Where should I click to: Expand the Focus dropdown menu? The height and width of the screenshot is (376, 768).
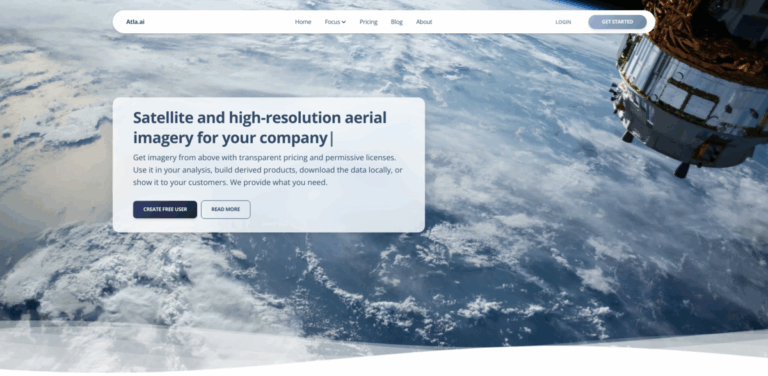(335, 22)
